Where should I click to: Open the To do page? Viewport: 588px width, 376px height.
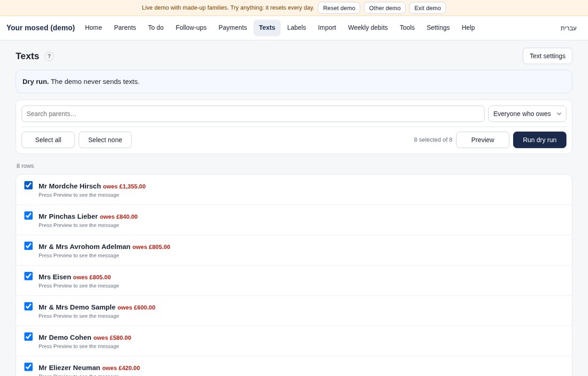click(x=156, y=28)
